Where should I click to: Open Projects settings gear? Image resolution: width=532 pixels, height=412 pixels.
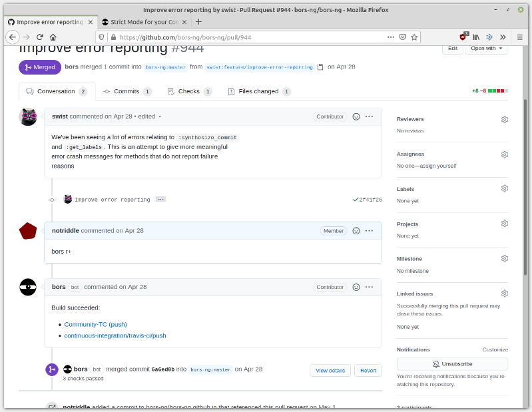[505, 223]
